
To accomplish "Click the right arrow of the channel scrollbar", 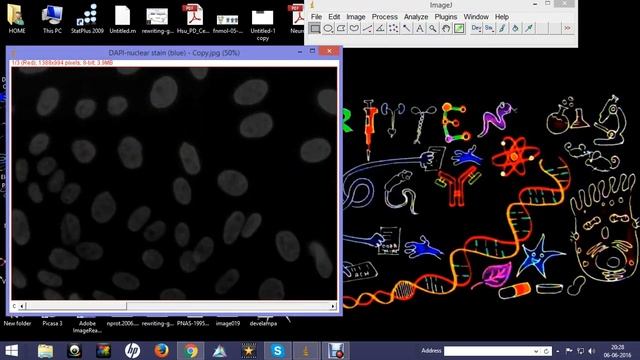I will pyautogui.click(x=333, y=306).
